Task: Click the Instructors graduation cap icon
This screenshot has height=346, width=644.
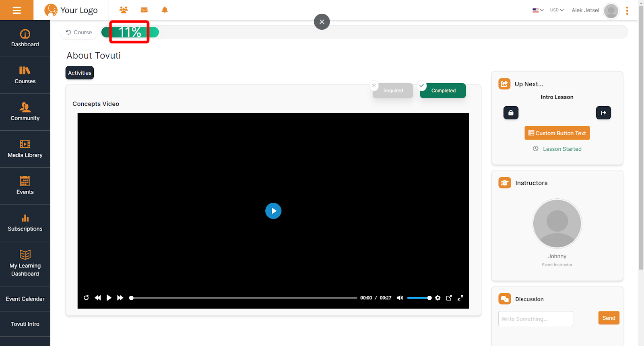Action: pos(505,183)
